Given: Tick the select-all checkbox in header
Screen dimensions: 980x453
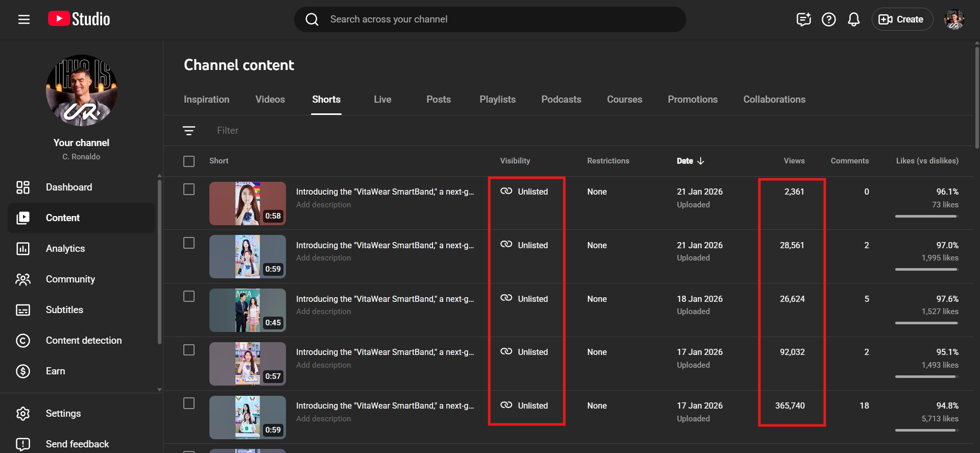Looking at the screenshot, I should point(189,161).
